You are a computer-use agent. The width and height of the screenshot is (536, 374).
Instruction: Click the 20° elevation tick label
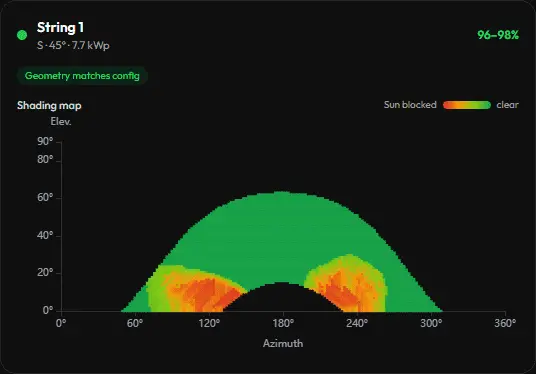[45, 272]
